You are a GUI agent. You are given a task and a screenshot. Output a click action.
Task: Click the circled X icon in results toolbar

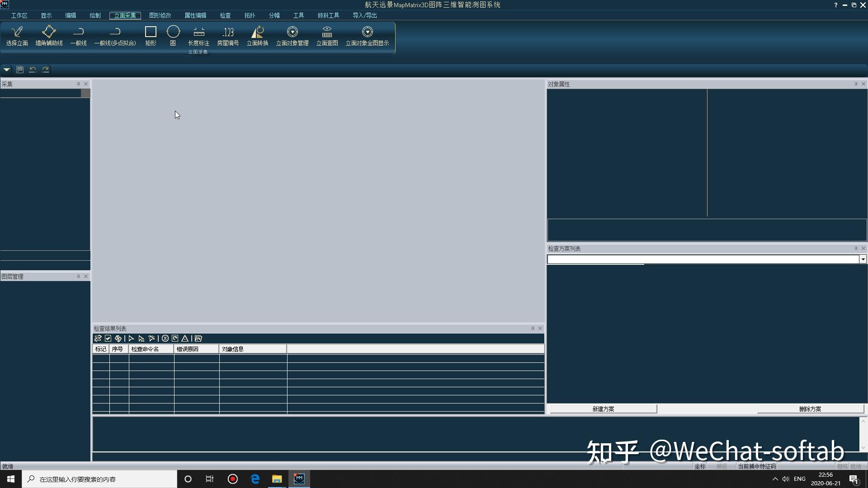(x=165, y=338)
